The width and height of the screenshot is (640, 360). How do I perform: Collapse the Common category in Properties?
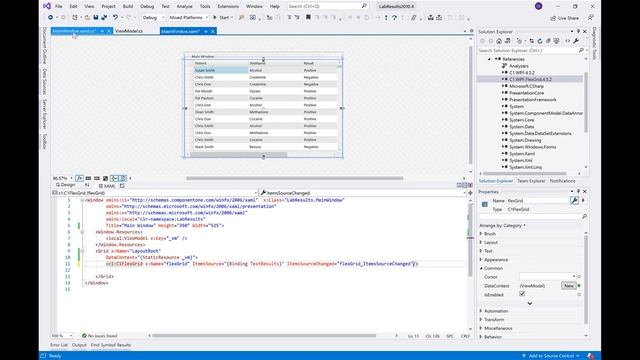point(481,268)
